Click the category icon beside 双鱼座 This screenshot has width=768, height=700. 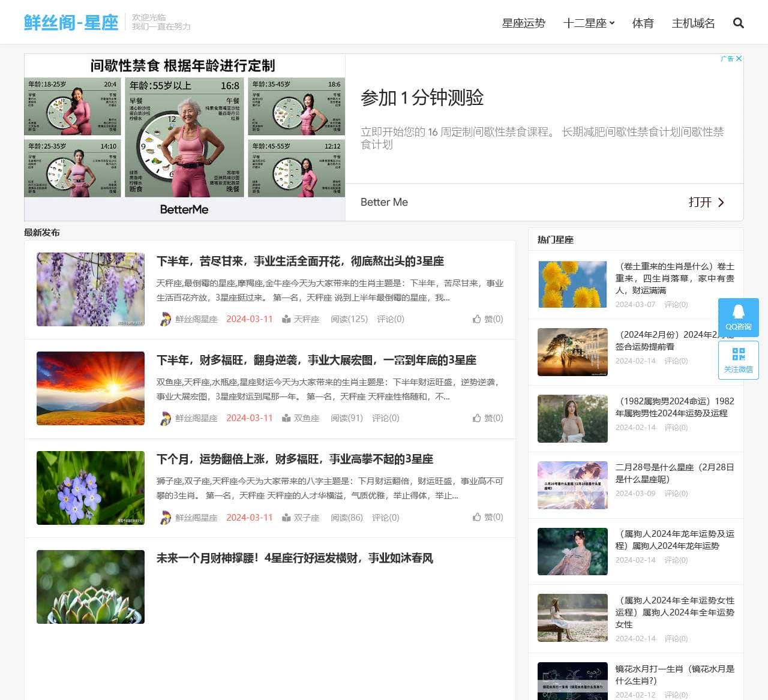[x=287, y=418]
